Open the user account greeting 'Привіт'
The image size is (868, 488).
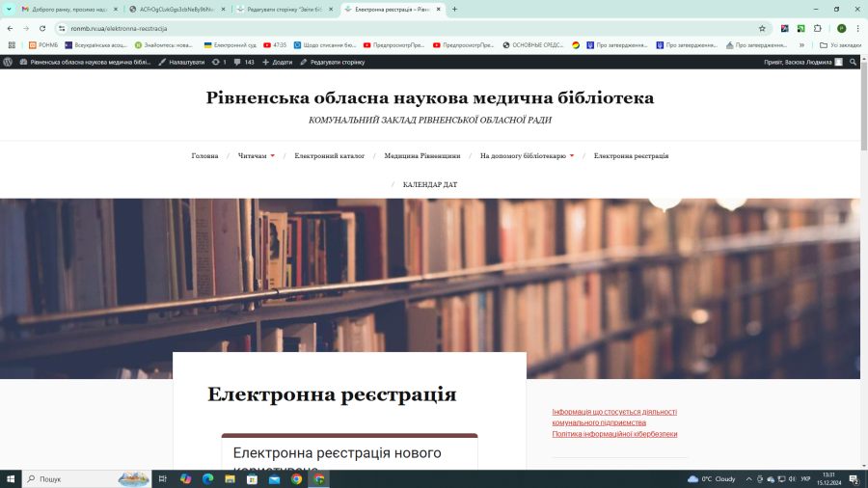click(x=803, y=62)
